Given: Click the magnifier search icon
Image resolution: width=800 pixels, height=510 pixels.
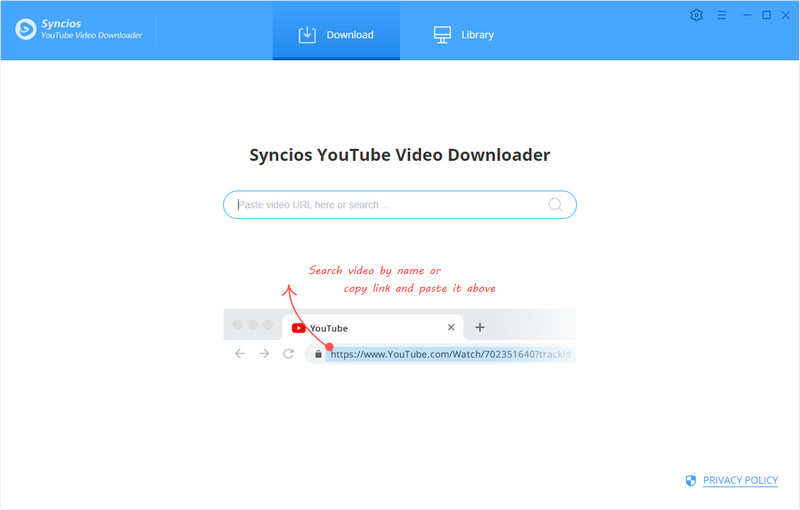Looking at the screenshot, I should 556,205.
